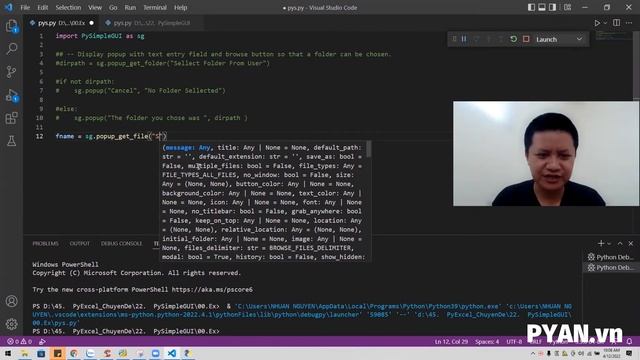Run the Python file with play icon
This screenshot has width=640, height=360.
point(597,23)
